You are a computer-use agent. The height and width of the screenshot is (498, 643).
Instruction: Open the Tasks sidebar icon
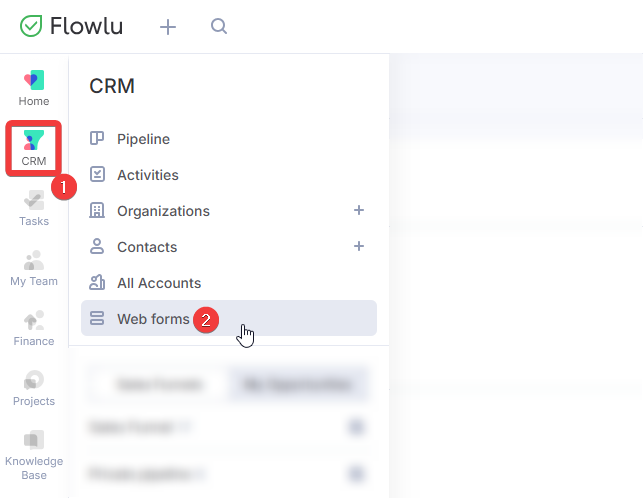(34, 208)
